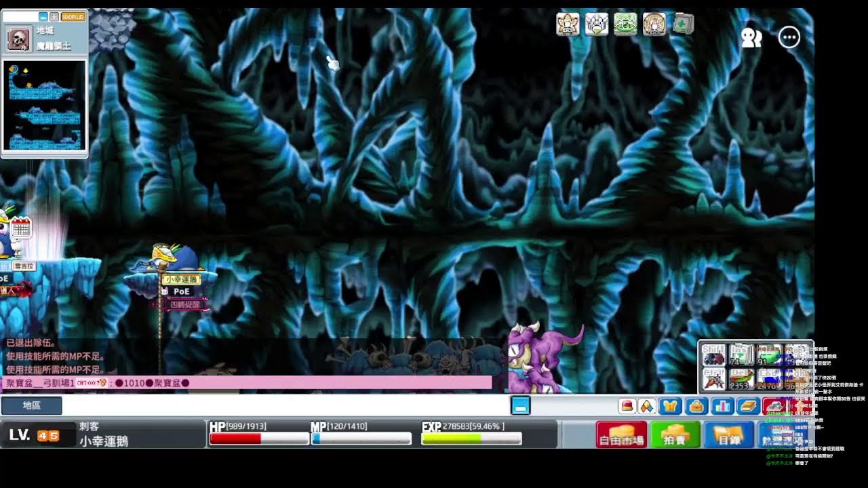Click the pink megaphone announcement bar
The height and width of the screenshot is (488, 868).
[247, 383]
